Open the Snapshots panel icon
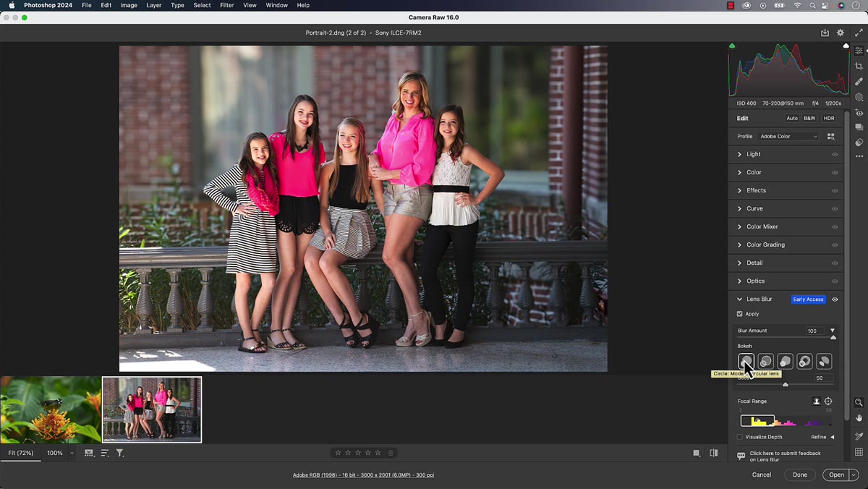Image resolution: width=868 pixels, height=489 pixels. (859, 127)
